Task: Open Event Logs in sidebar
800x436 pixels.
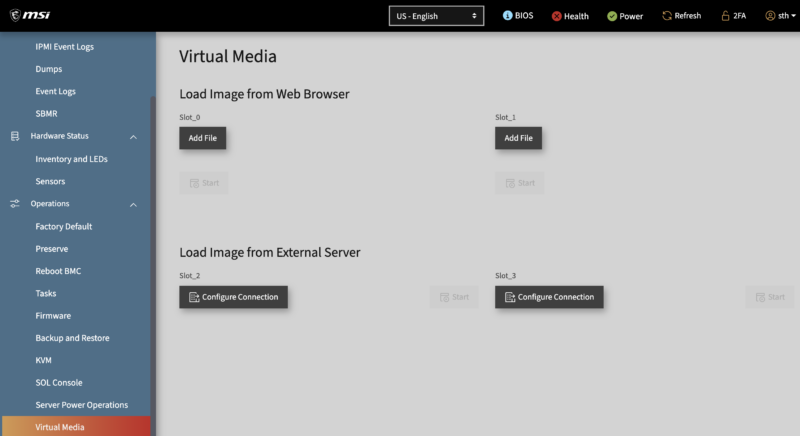Action: tap(56, 91)
